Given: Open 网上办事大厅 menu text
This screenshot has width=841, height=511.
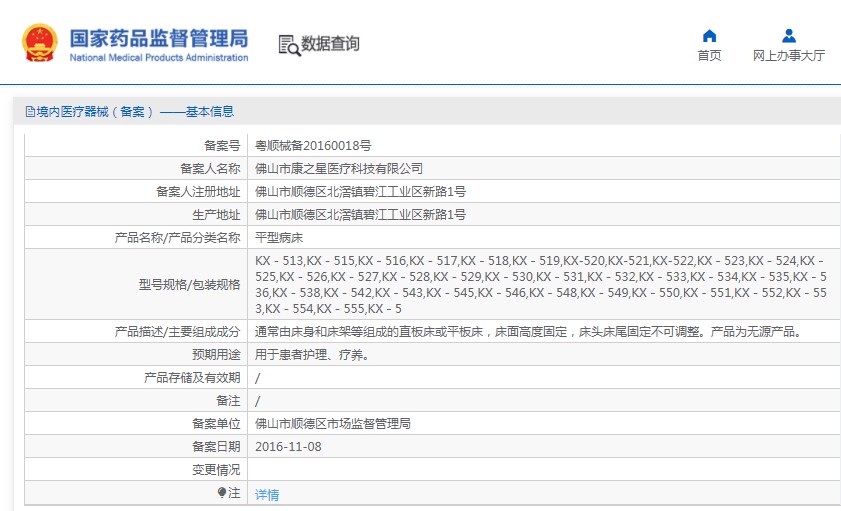Looking at the screenshot, I should [788, 55].
